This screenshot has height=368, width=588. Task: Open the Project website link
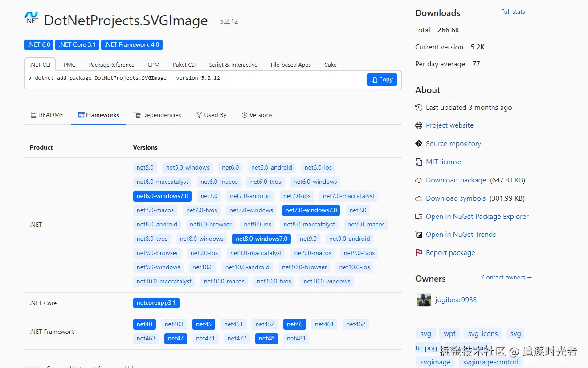tap(449, 125)
